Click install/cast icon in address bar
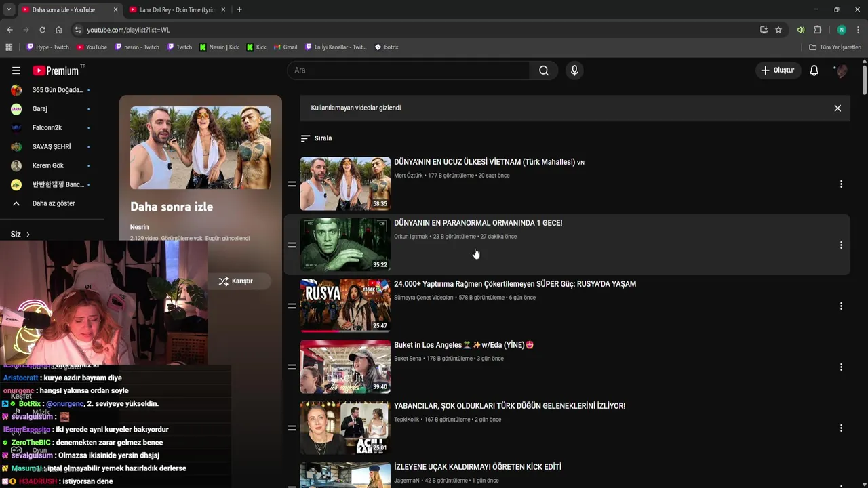Viewport: 868px width, 488px height. pyautogui.click(x=764, y=30)
